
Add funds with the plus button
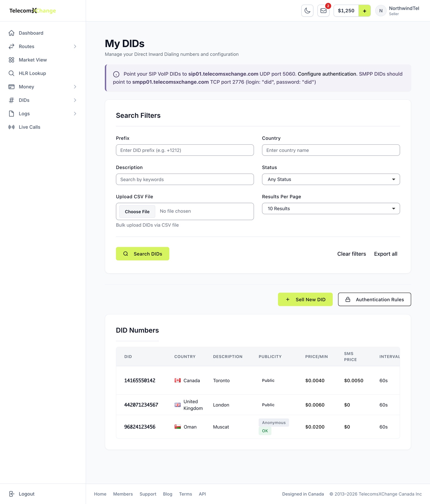point(364,11)
